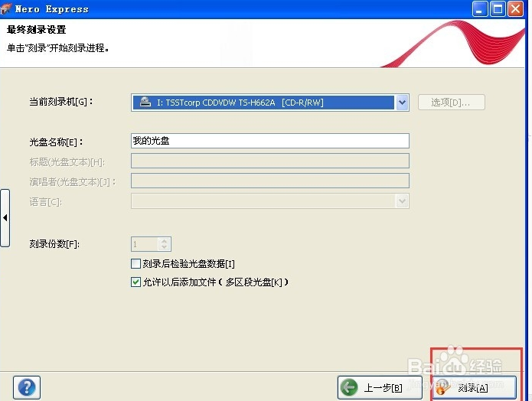The width and height of the screenshot is (532, 401).
Task: Decrease the number of copies value
Action: click(165, 247)
